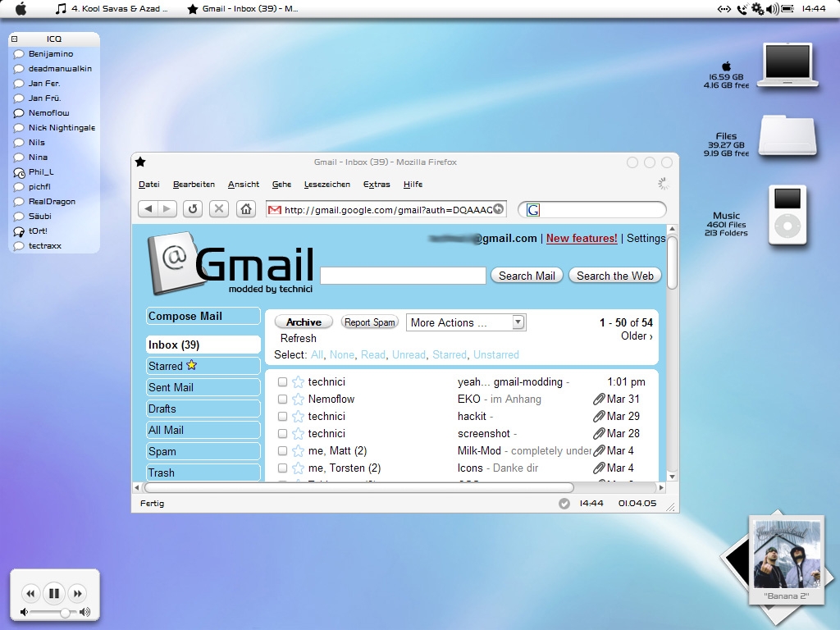
Task: Go to the home page icon
Action: click(246, 209)
